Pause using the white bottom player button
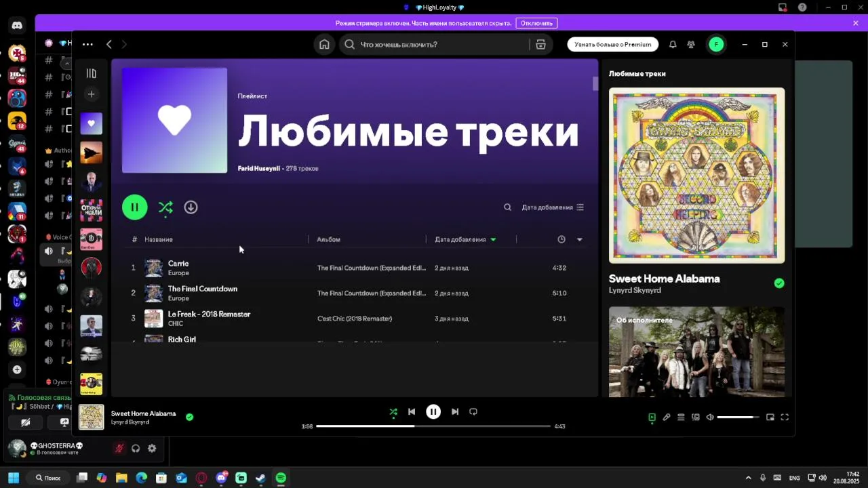This screenshot has height=488, width=868. click(x=433, y=411)
